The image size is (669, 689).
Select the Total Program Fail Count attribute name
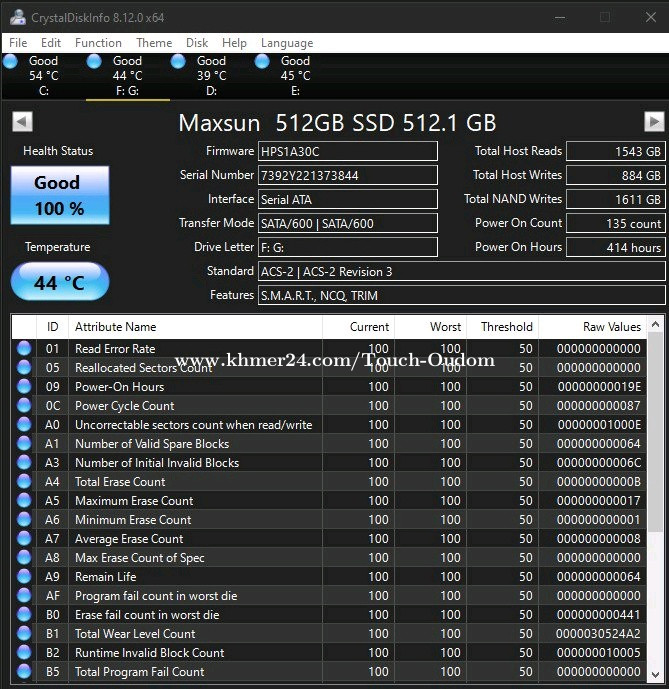click(x=140, y=671)
